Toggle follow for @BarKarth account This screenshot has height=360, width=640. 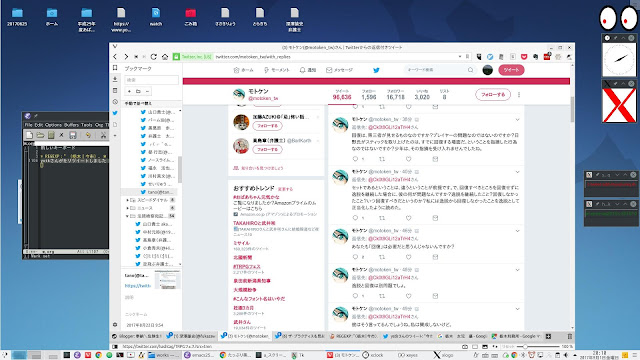point(267,149)
